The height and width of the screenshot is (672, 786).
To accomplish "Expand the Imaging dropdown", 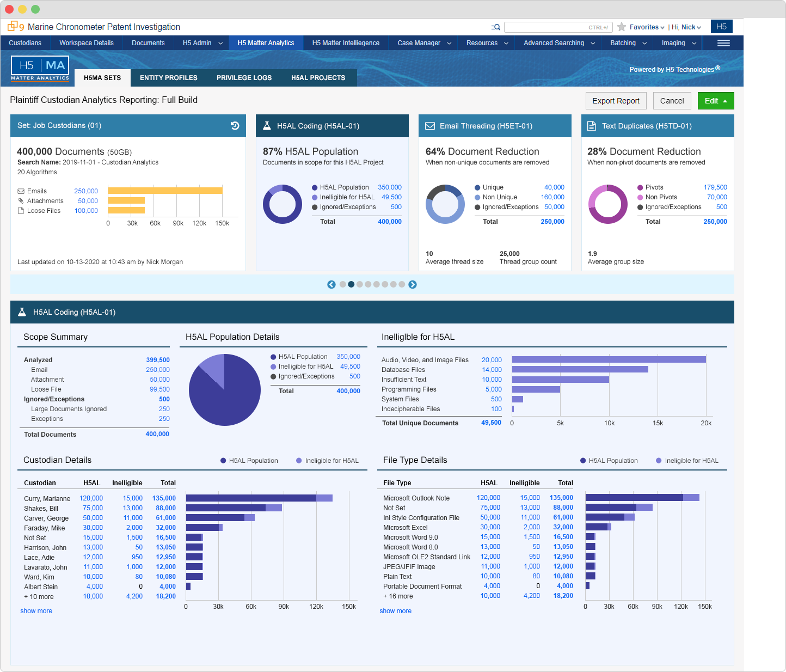I will point(694,43).
